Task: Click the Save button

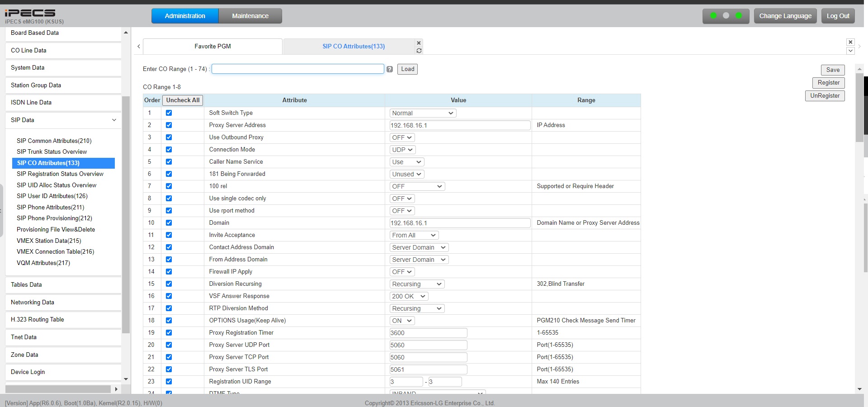Action: [832, 70]
